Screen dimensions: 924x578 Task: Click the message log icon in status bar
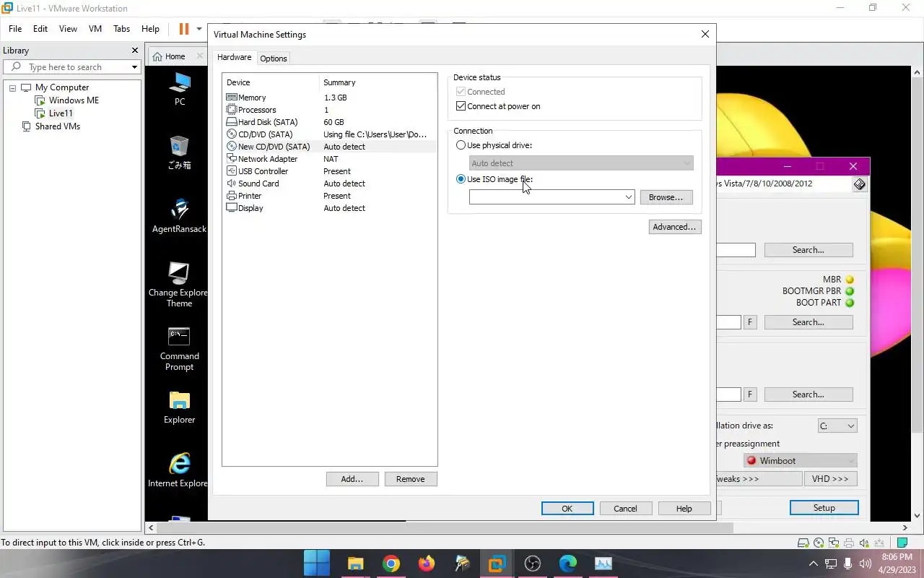[902, 543]
